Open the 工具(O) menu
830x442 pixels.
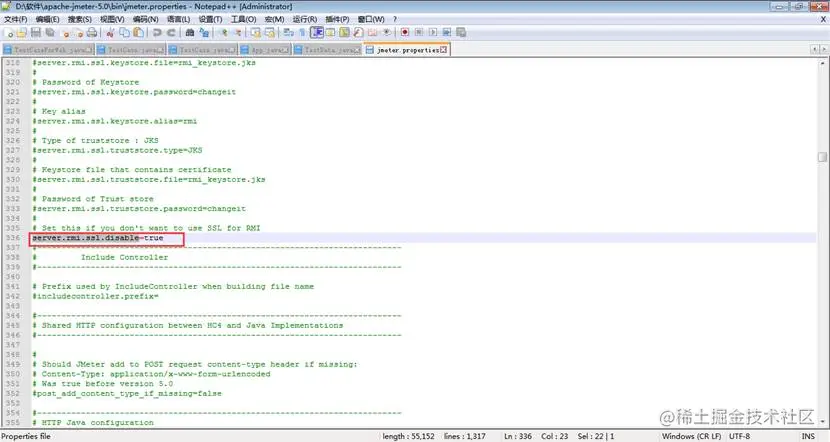point(243,19)
